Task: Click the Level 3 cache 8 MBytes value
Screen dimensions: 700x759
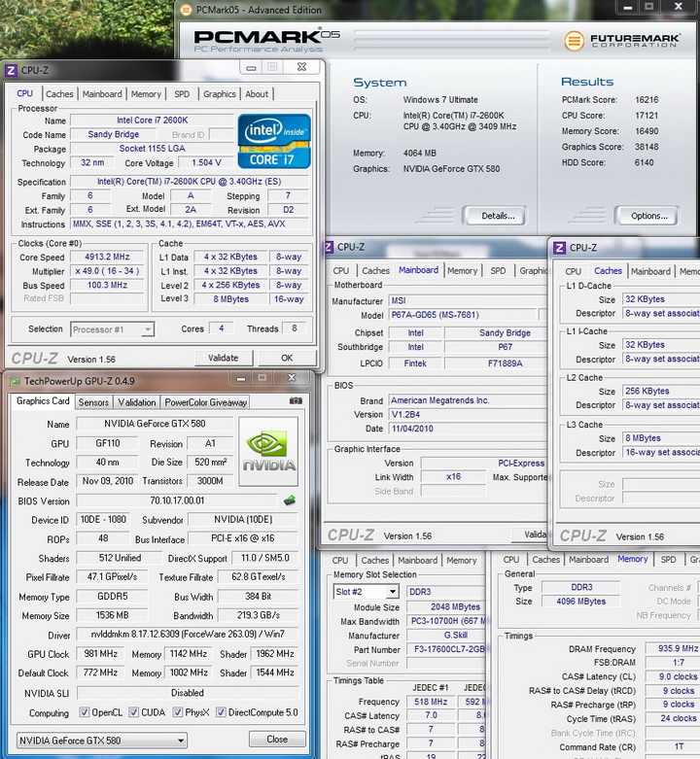Action: (231, 299)
